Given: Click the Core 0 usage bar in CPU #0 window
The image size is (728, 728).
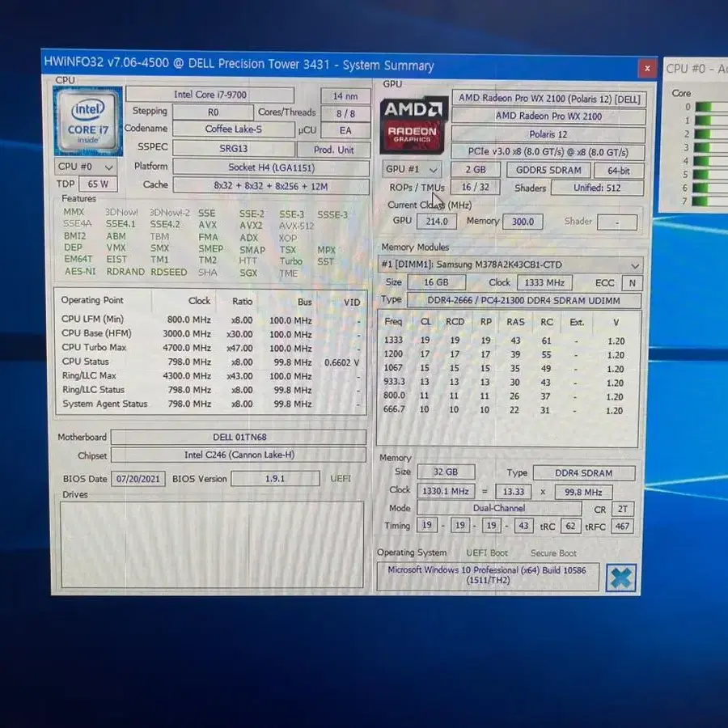Looking at the screenshot, I should click(712, 108).
